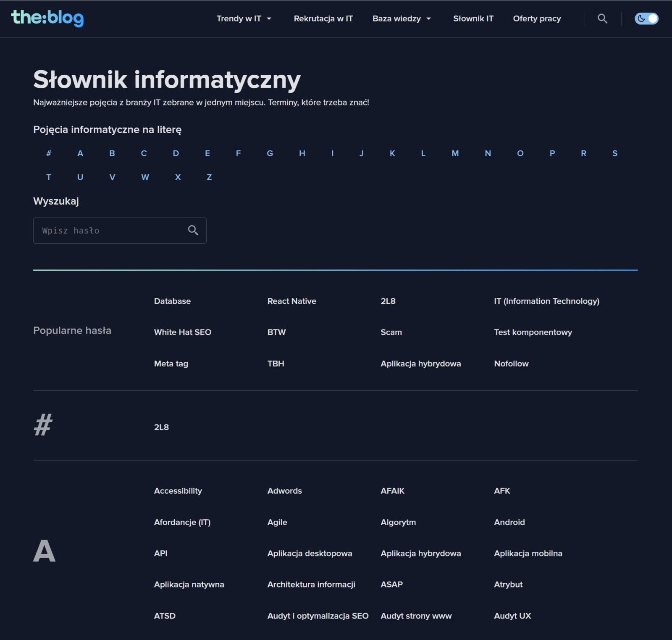
Task: Jump to letter S terms
Action: click(x=614, y=153)
